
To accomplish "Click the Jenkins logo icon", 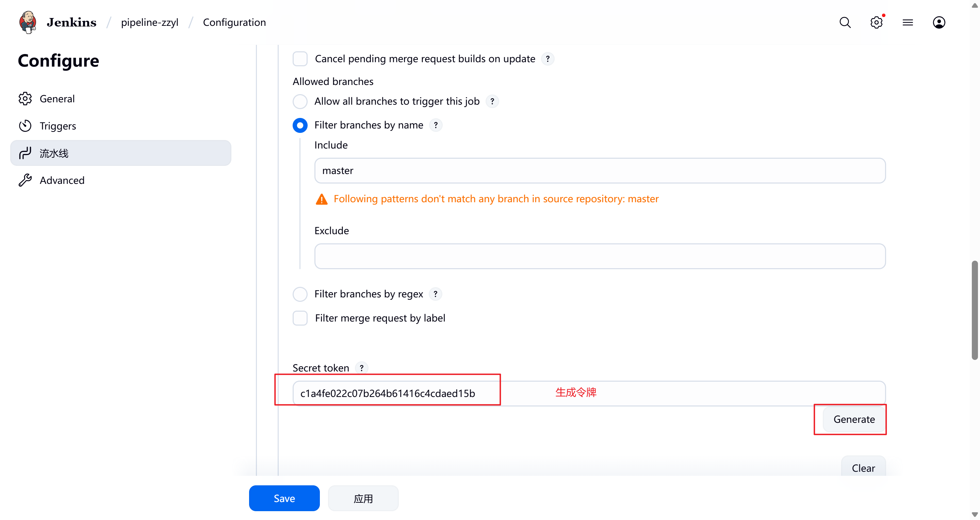I will [x=28, y=22].
